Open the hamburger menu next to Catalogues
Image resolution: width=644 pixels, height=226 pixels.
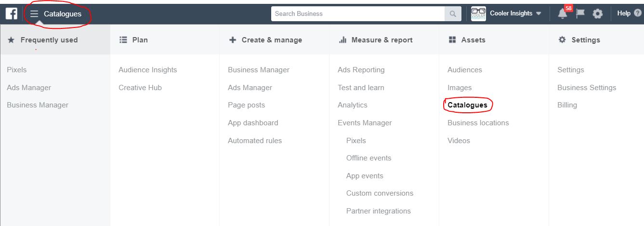[x=34, y=14]
